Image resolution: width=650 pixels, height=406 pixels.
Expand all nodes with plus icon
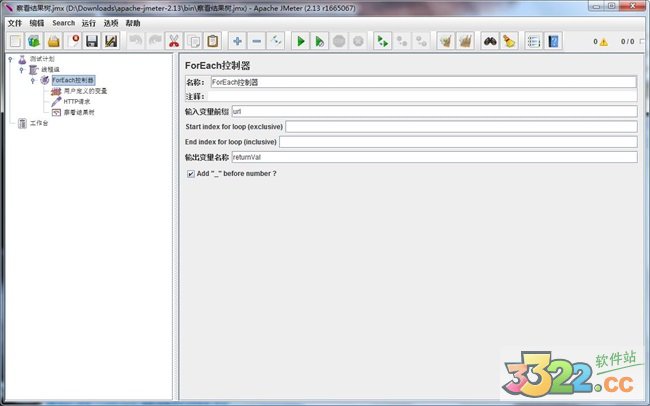(x=238, y=41)
